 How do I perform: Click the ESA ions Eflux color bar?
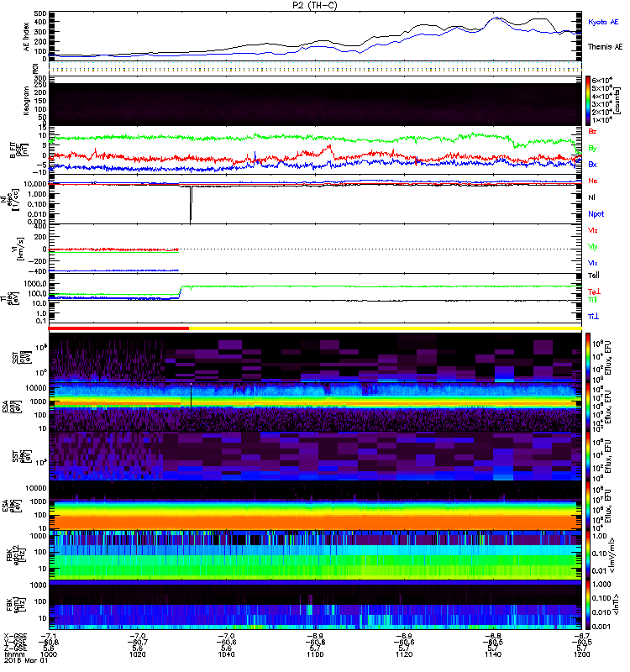point(588,407)
